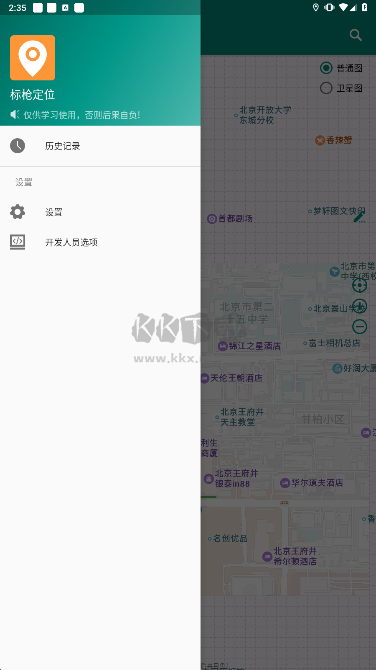Open 开发人员选项 developer options
The height and width of the screenshot is (670, 376).
(100, 242)
